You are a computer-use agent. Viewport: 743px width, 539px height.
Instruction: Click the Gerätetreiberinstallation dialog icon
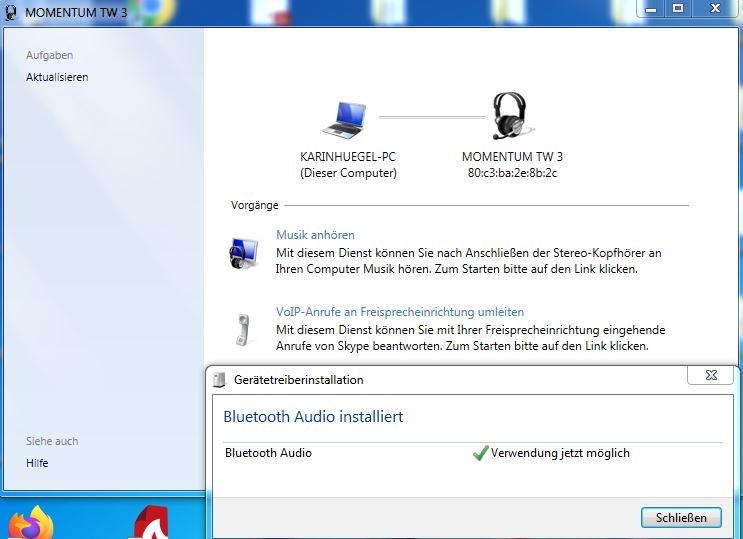[x=219, y=380]
